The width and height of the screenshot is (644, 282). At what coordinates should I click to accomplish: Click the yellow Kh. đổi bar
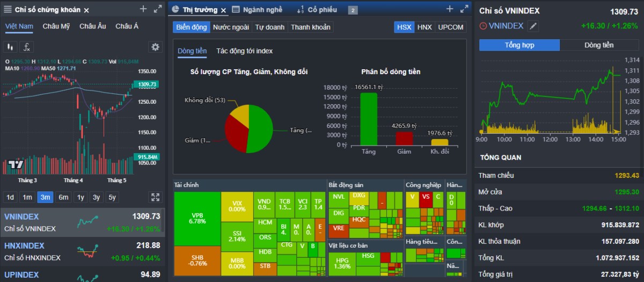[440, 142]
